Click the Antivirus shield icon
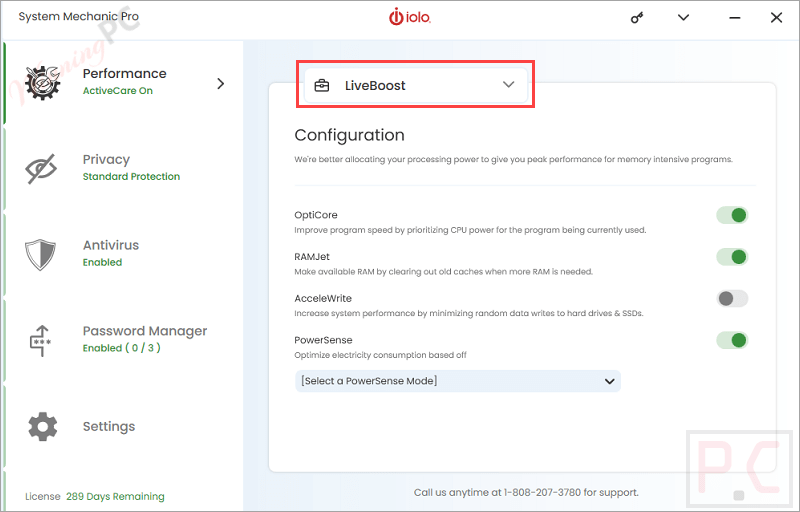The width and height of the screenshot is (800, 512). (x=40, y=254)
